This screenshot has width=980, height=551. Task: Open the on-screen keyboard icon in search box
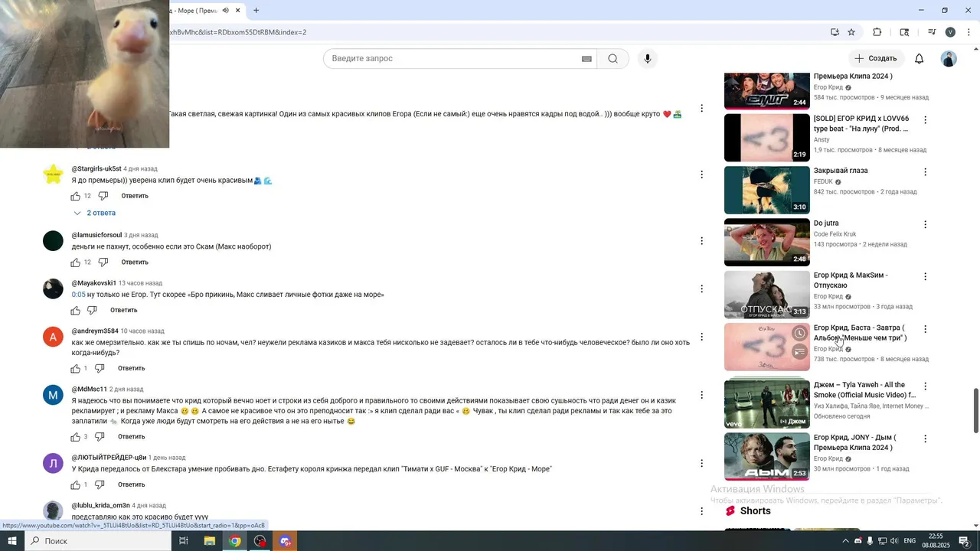tap(586, 59)
